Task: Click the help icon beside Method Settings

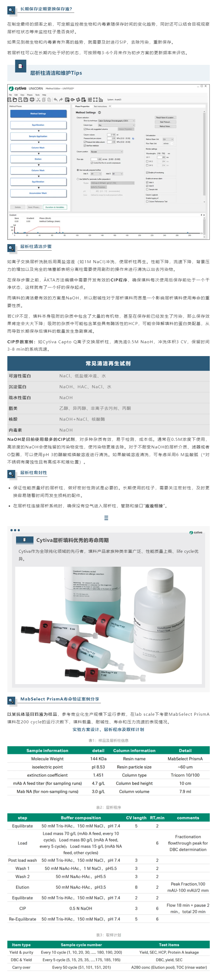Action: (100, 113)
